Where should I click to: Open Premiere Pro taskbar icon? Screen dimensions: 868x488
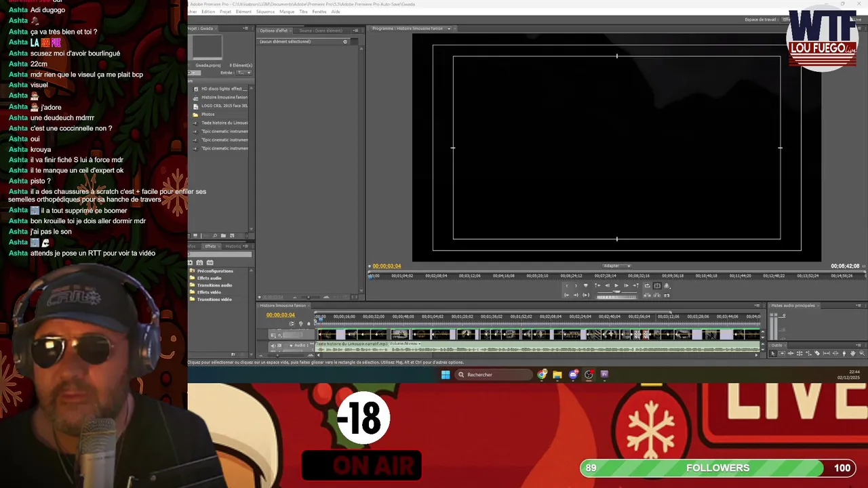tap(604, 374)
